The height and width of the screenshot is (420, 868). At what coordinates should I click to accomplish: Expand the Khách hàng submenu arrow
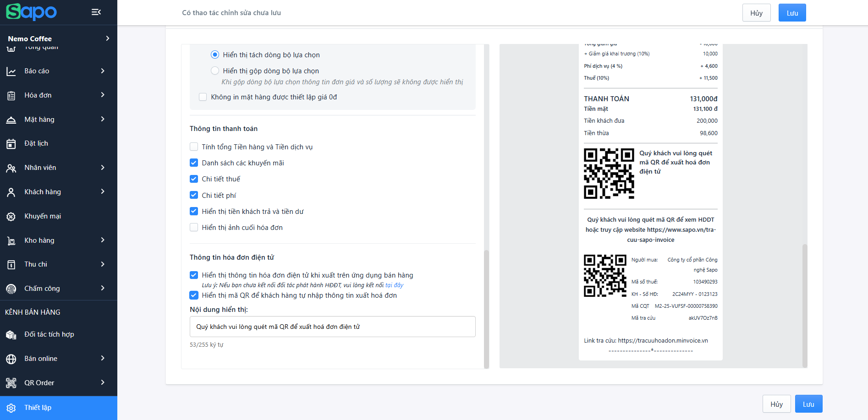(103, 191)
